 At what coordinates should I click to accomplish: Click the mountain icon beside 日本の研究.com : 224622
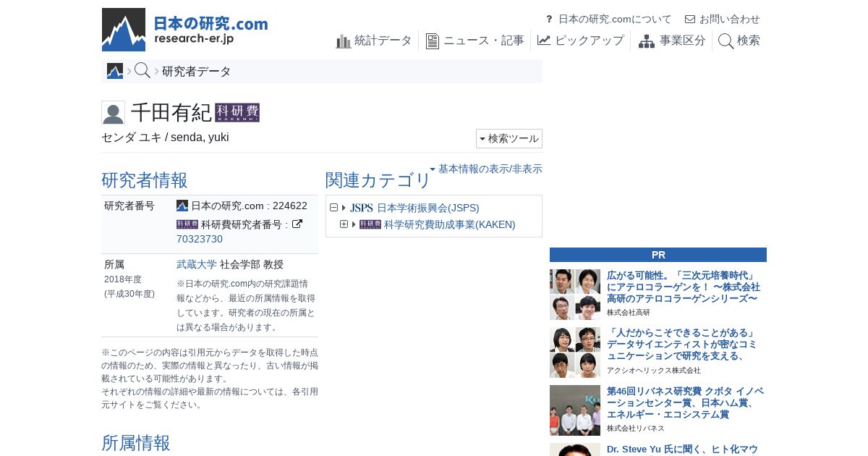(182, 206)
